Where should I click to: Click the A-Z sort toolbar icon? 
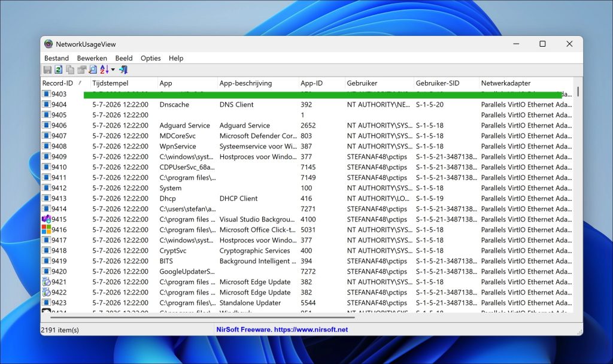[x=104, y=69]
